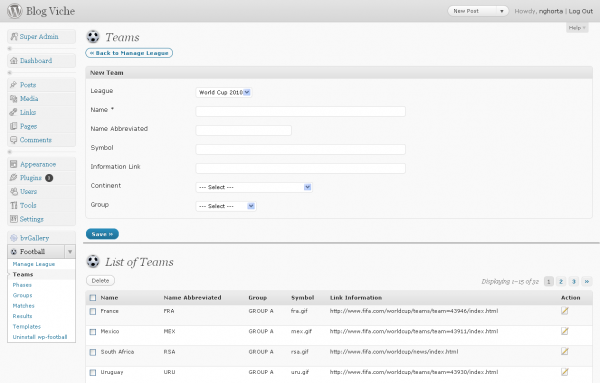
Task: Check the Mexico row checkbox
Action: coord(93,332)
